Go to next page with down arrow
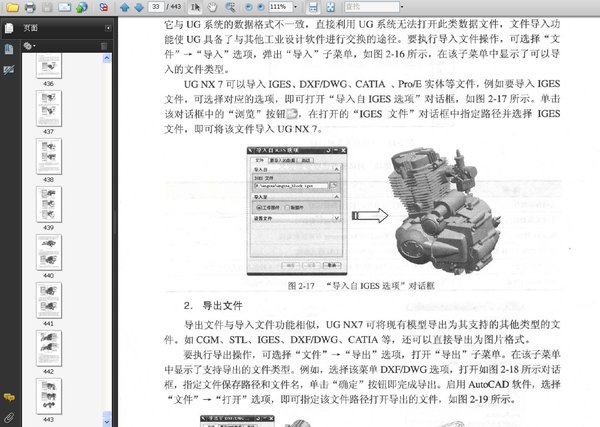600x427 pixels. tap(139, 7)
